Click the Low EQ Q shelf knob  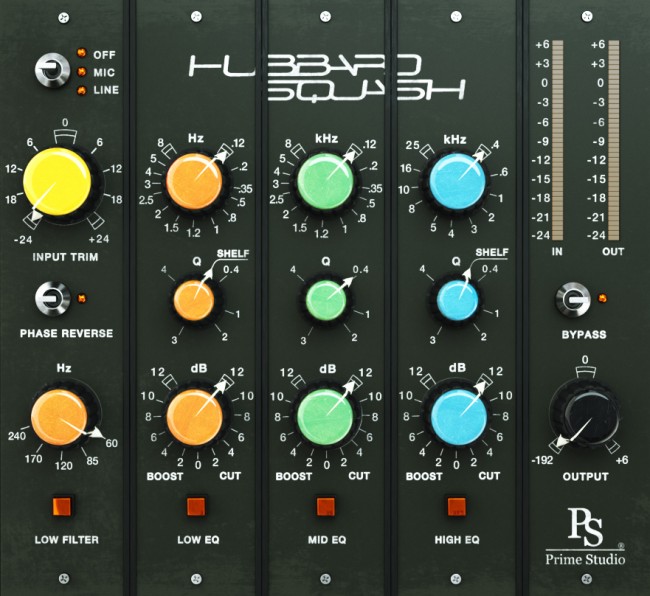click(195, 298)
